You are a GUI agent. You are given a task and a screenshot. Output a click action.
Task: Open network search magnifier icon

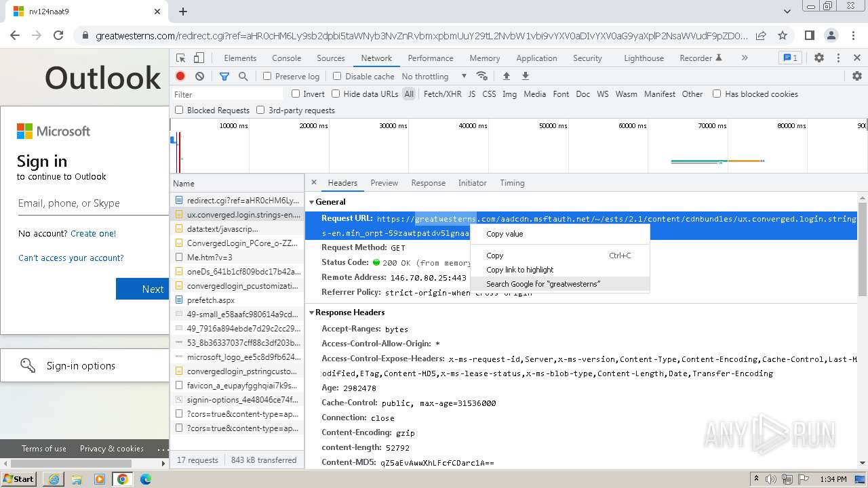[x=243, y=77]
